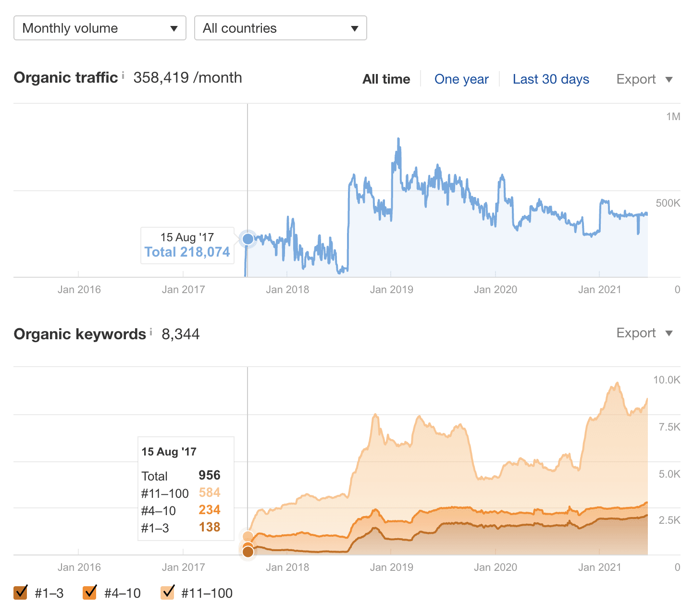Click the '234' value for #4–10

click(x=210, y=510)
